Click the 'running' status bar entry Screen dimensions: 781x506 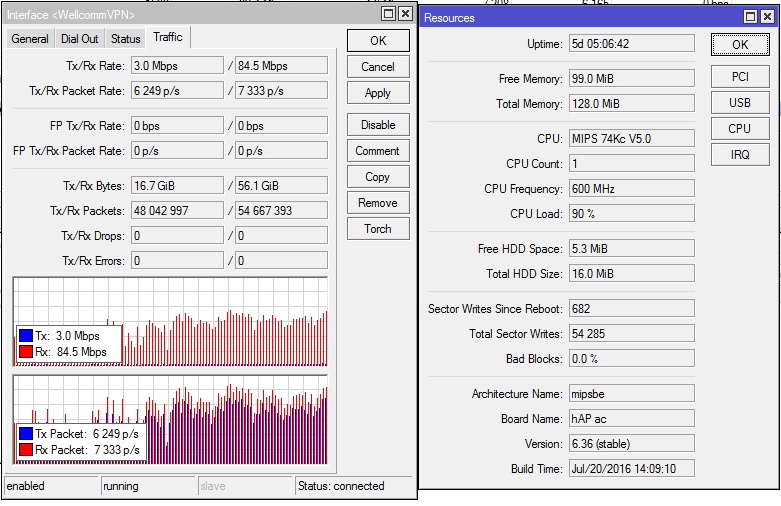148,486
